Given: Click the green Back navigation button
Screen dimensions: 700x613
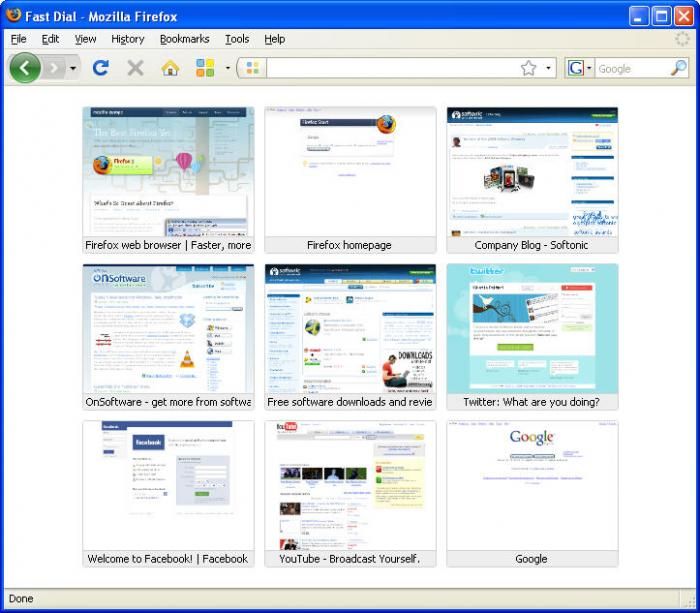Looking at the screenshot, I should pyautogui.click(x=25, y=68).
